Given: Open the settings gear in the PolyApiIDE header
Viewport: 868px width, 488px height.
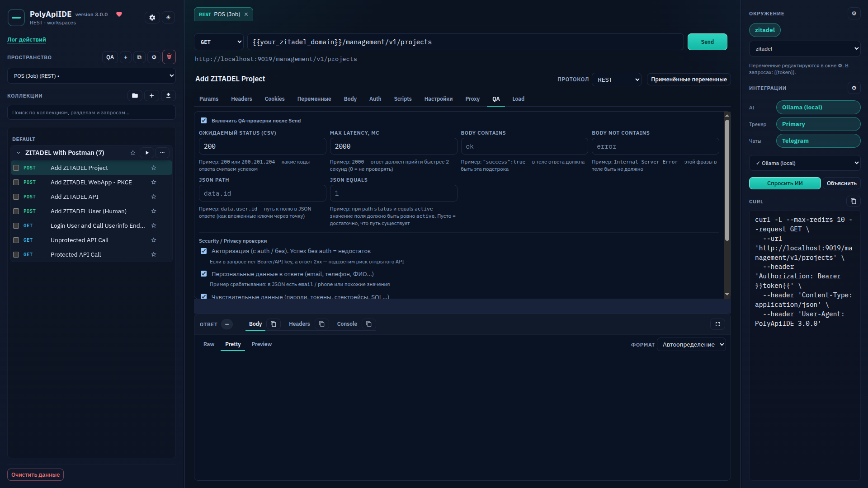Looking at the screenshot, I should (x=152, y=18).
